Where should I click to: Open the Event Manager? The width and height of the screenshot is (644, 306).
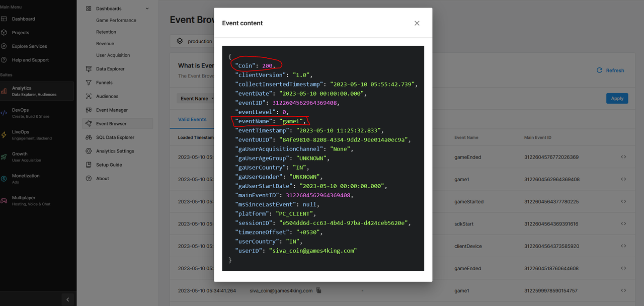coord(112,110)
